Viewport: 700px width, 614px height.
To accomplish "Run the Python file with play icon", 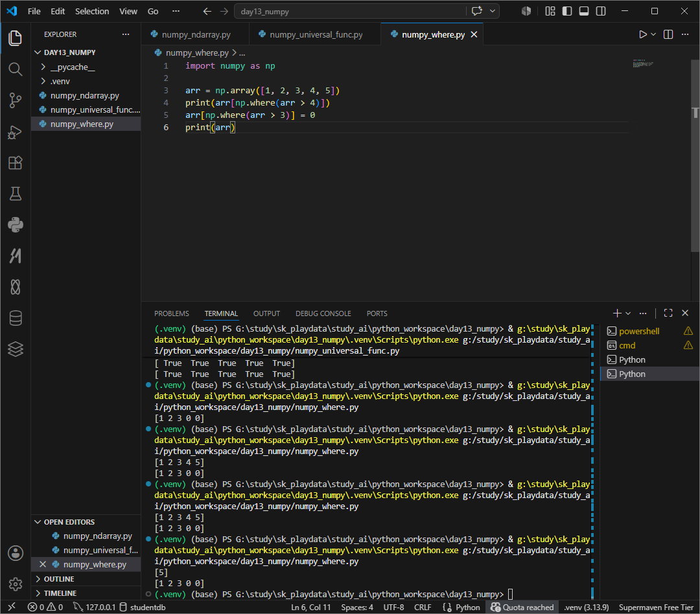I will 642,34.
